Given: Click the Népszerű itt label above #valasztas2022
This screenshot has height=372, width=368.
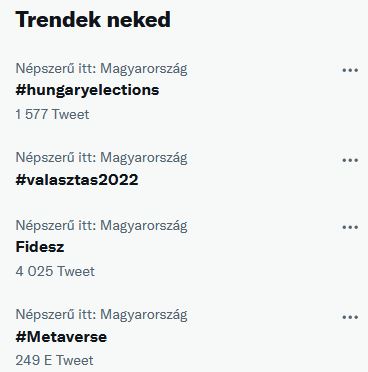Looking at the screenshot, I should pyautogui.click(x=56, y=158).
